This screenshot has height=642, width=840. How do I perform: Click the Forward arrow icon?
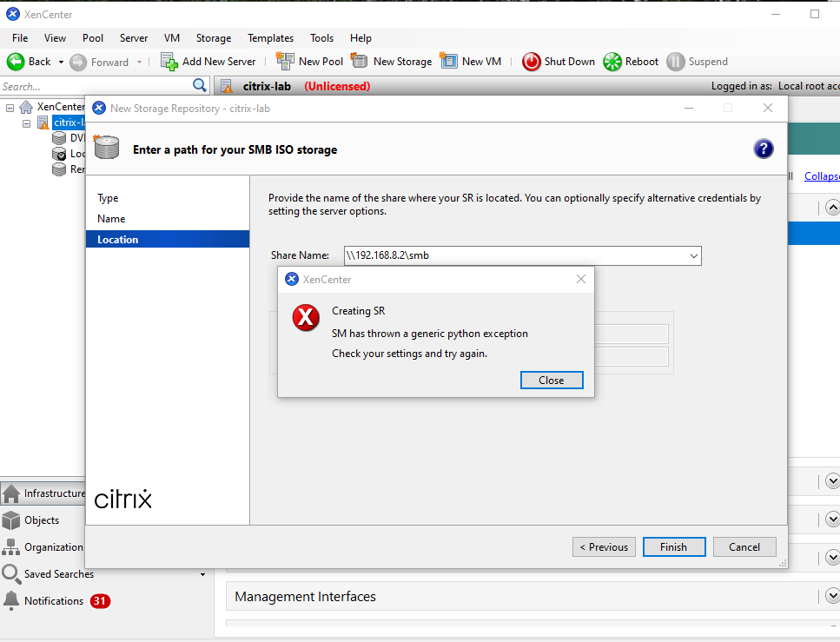(78, 63)
